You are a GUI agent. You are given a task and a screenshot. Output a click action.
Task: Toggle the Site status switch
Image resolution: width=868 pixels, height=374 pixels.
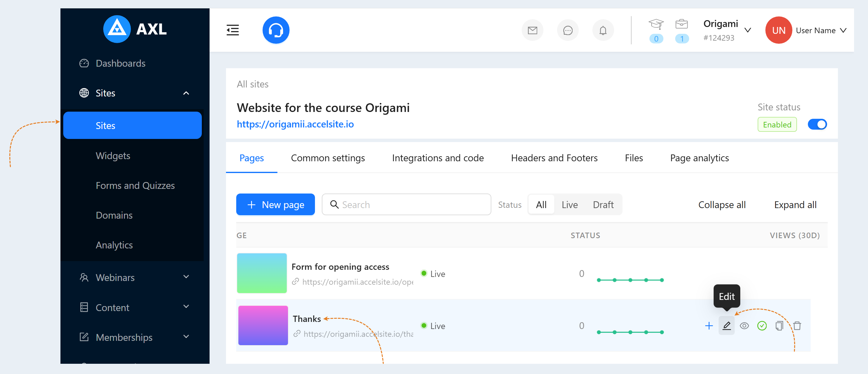coord(817,124)
